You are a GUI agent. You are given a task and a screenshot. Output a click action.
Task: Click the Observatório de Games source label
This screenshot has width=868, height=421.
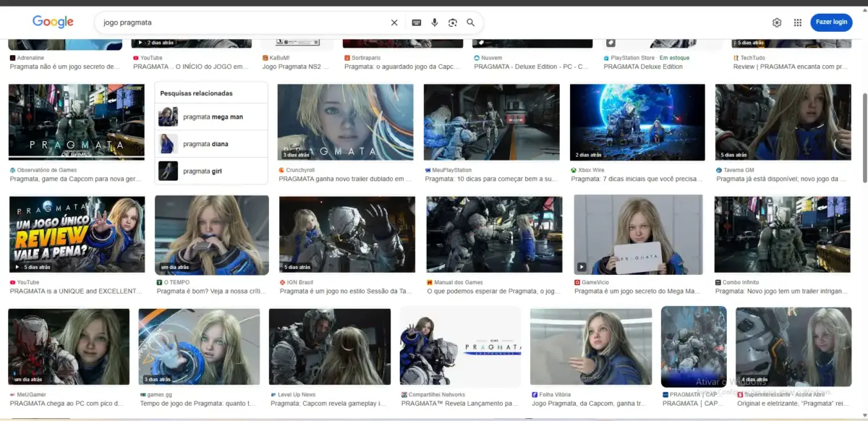[47, 170]
